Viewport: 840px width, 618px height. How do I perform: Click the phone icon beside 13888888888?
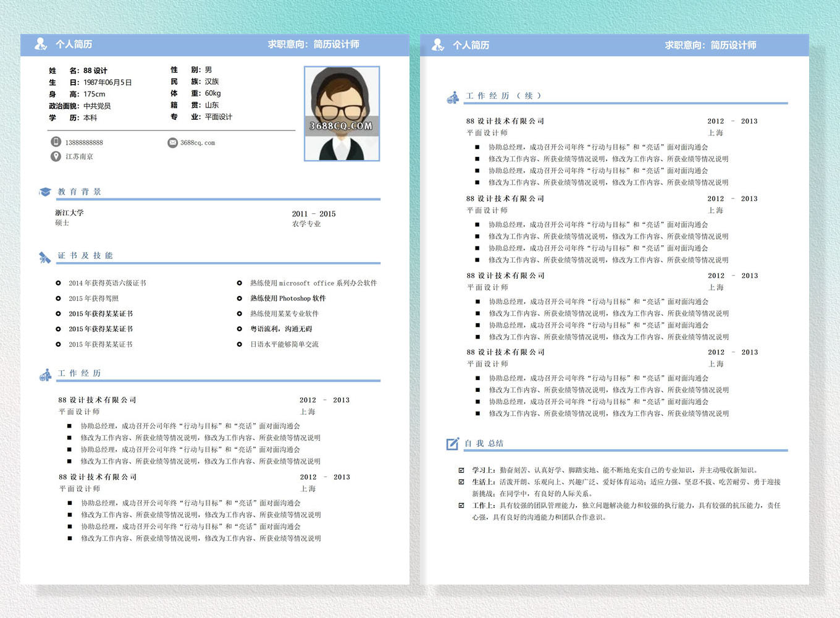point(56,142)
